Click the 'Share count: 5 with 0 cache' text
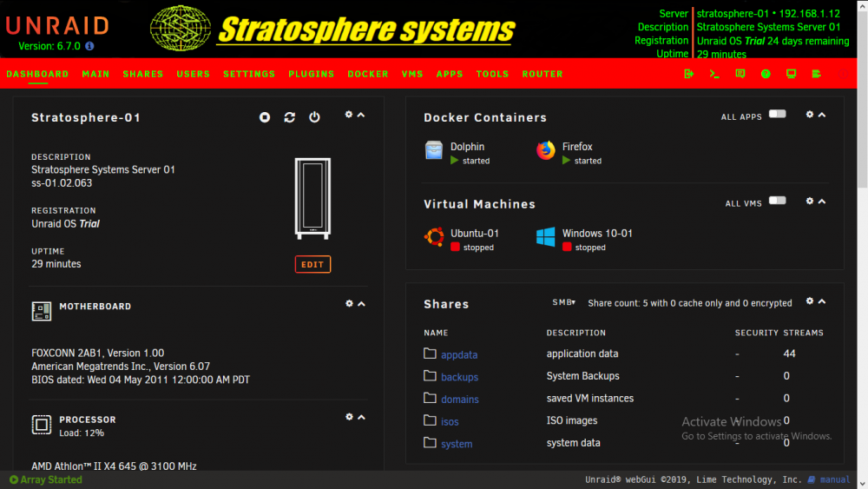This screenshot has height=489, width=868. tap(690, 303)
